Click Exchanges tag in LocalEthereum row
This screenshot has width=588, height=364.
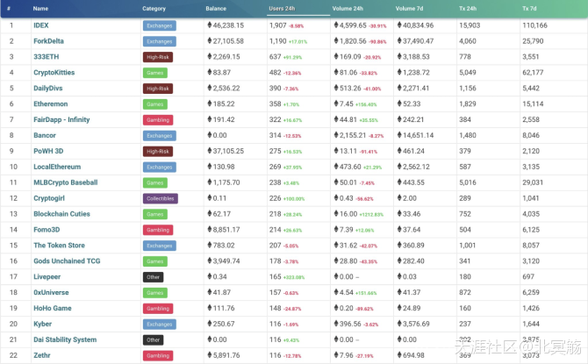[160, 168]
